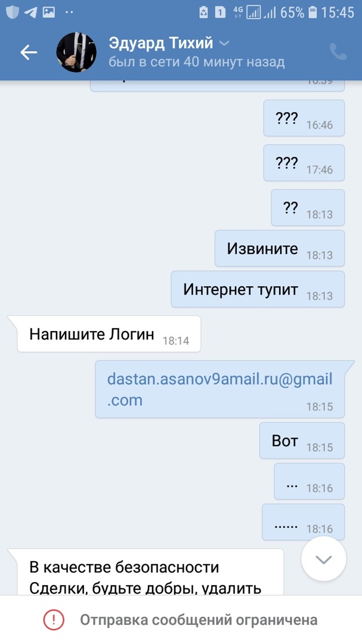
Task: Select the 'Извините' message bubble
Action: click(280, 249)
